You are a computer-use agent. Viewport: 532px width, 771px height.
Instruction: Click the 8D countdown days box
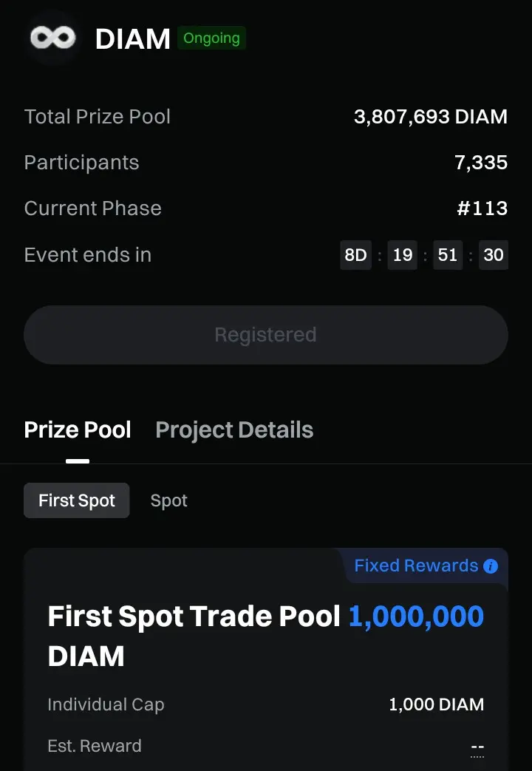coord(355,255)
